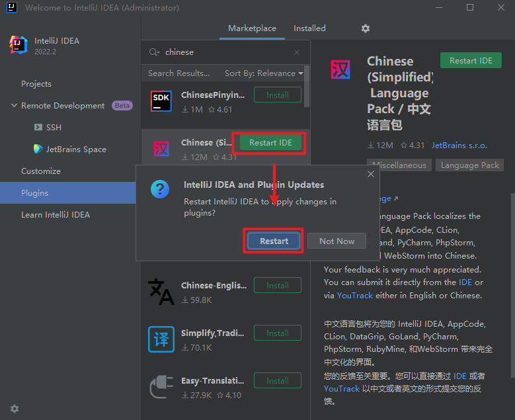The image size is (515, 420).
Task: Click the Simplify,Tradi... plugin icon
Action: click(161, 339)
